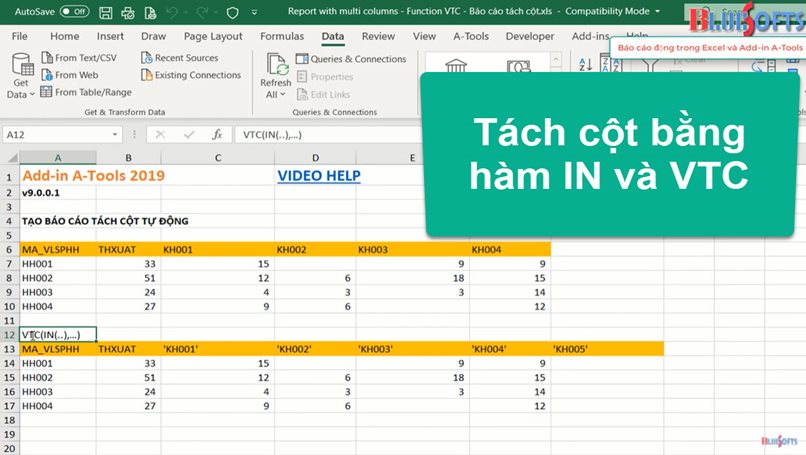Image resolution: width=806 pixels, height=455 pixels.
Task: Click From Table/Range
Action: [86, 92]
